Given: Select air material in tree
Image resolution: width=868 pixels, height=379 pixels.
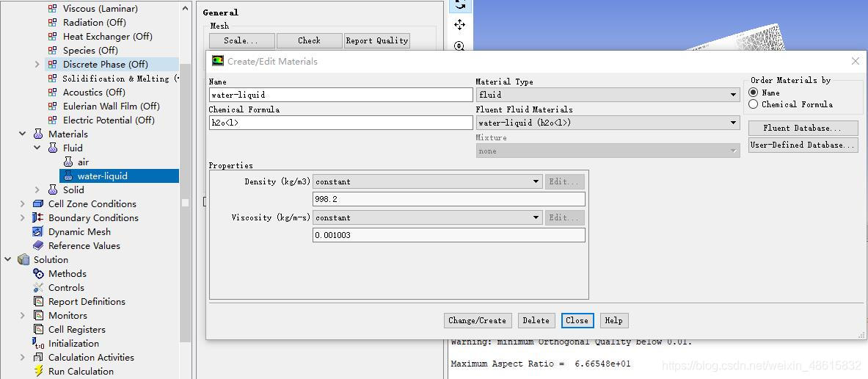Looking at the screenshot, I should pyautogui.click(x=83, y=162).
